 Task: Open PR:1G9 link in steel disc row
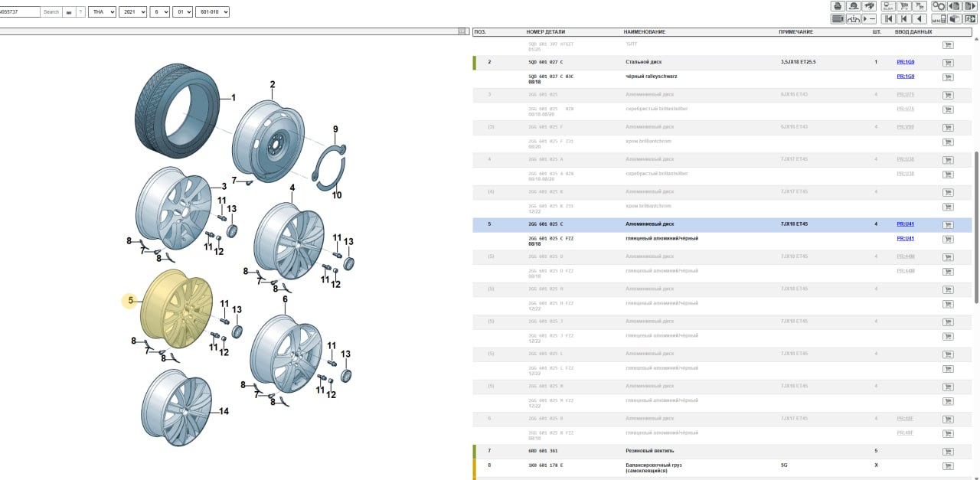[x=905, y=62]
